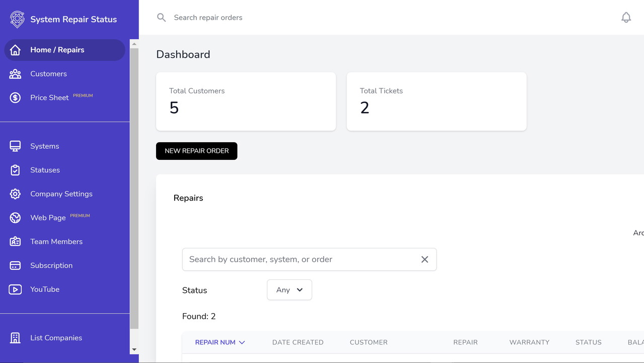
Task: Open the Subscription menu item
Action: 51,266
